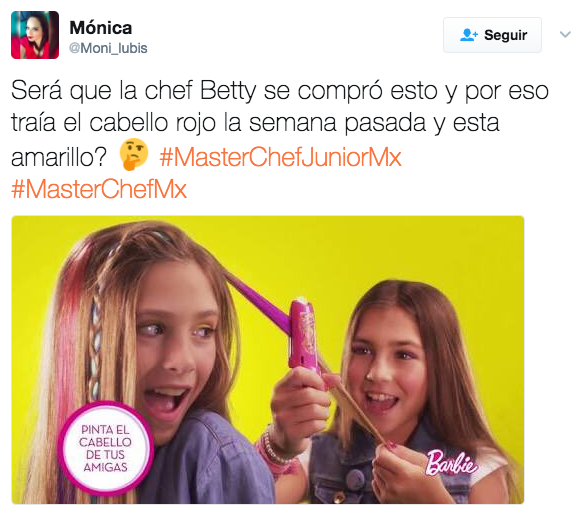
Task: Open the attached Barbie hair image
Action: click(x=268, y=359)
